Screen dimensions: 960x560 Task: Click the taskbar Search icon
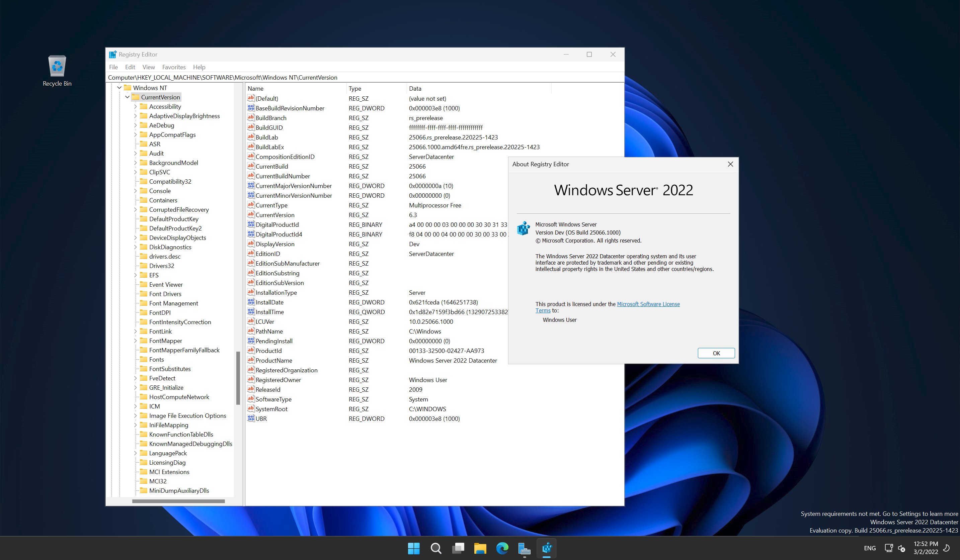tap(436, 548)
